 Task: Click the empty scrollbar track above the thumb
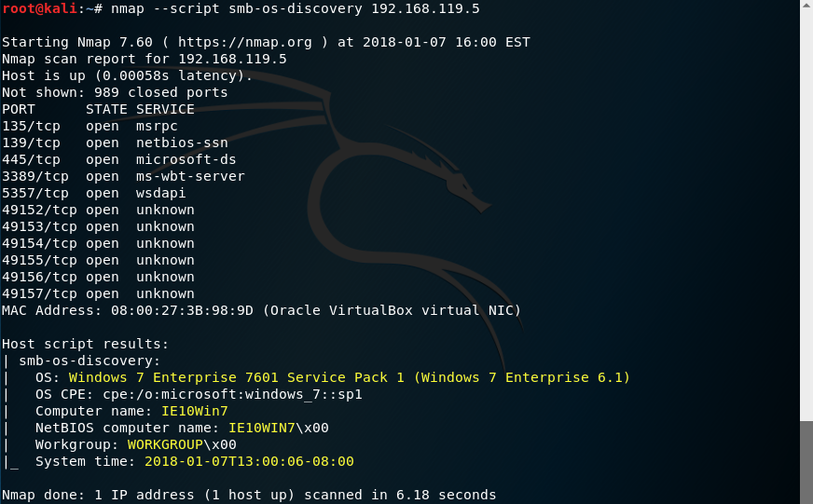coord(806,211)
